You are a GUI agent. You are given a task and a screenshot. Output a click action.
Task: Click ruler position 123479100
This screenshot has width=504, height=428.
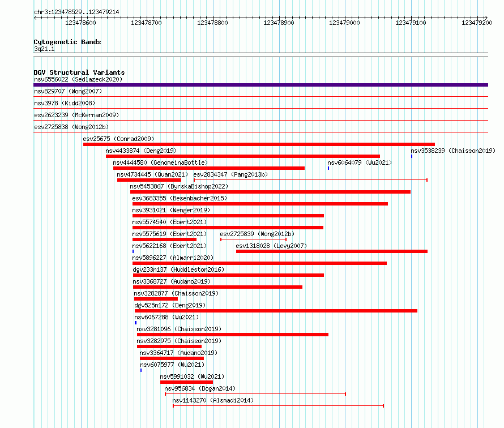point(411,23)
